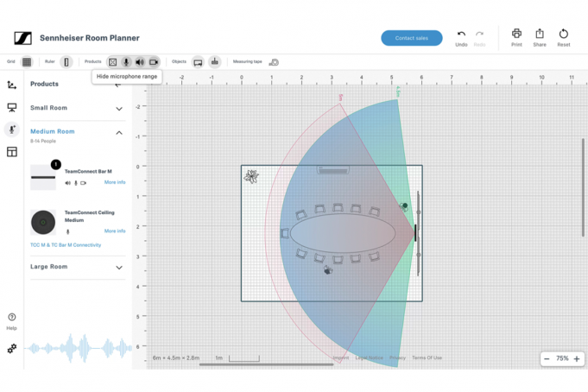Select the plant object in room corner
Viewport: 588px width, 392px height.
coord(251,176)
